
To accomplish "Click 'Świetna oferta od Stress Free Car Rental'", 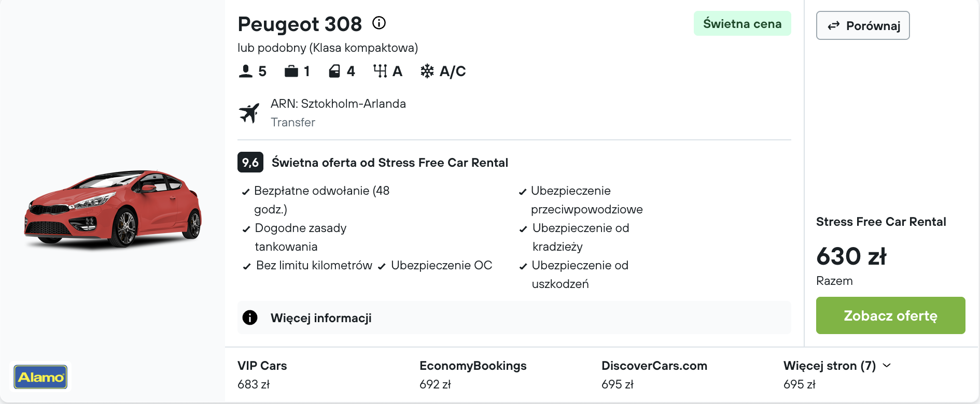I will [390, 163].
